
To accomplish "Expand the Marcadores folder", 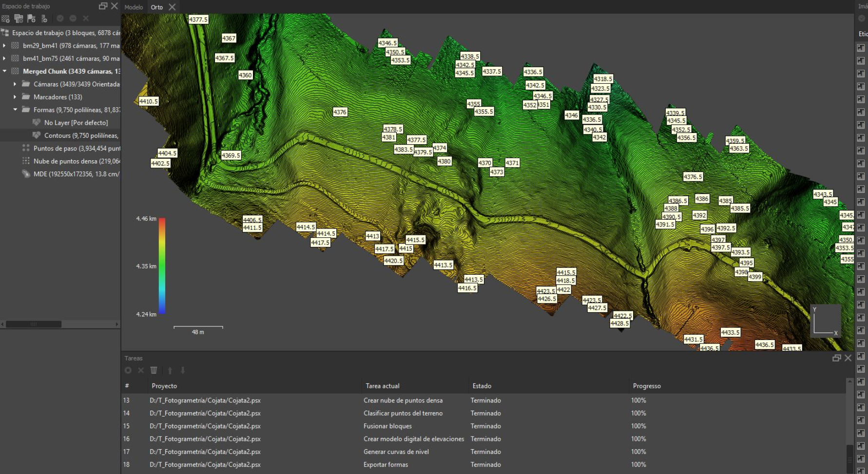I will (x=15, y=97).
